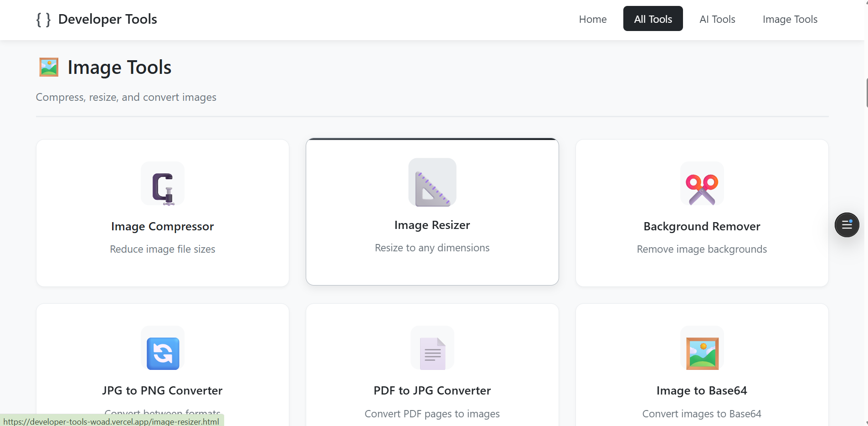Open the Background Remover title link
Viewport: 868px width, 426px height.
click(702, 226)
